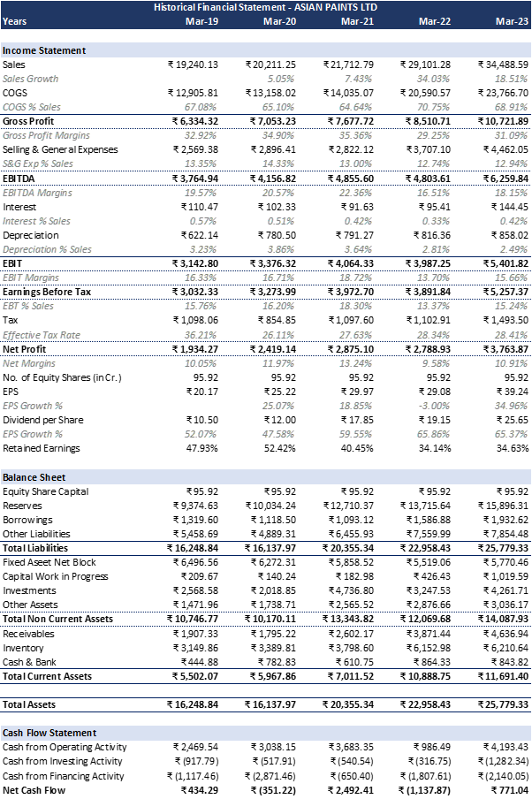The width and height of the screenshot is (532, 799).
Task: Click the COGS % Sales row label
Action: [32, 107]
